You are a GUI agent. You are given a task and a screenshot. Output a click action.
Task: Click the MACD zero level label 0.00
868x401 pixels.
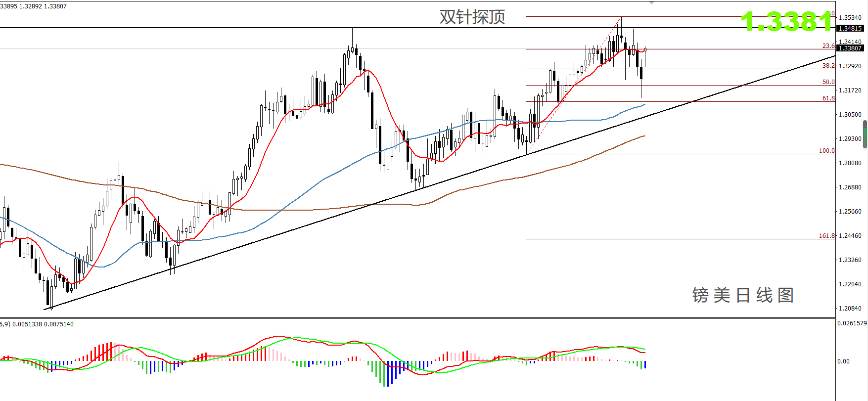pyautogui.click(x=843, y=361)
